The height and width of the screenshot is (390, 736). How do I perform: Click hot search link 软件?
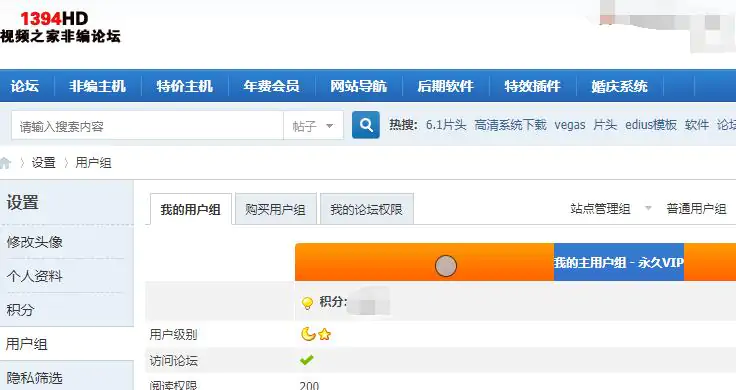click(697, 125)
